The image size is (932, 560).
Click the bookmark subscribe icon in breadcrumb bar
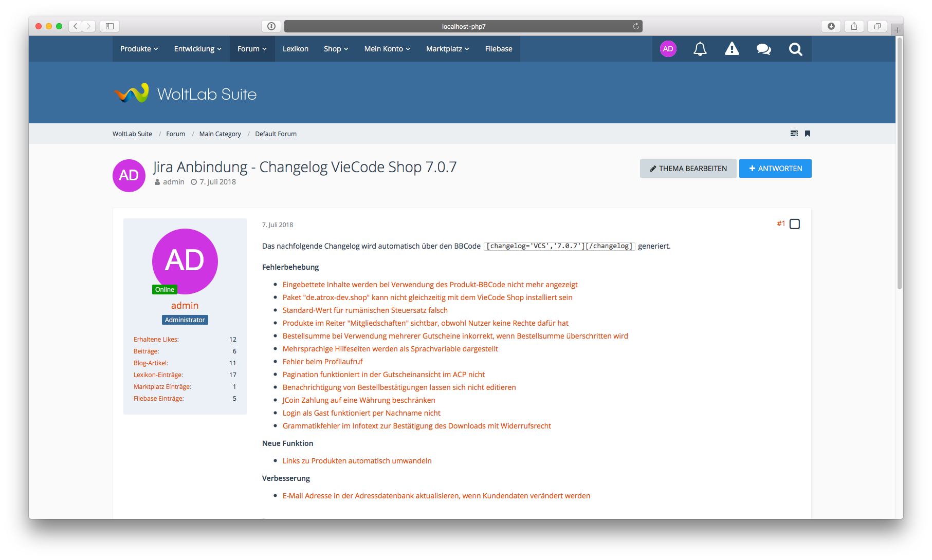point(808,134)
